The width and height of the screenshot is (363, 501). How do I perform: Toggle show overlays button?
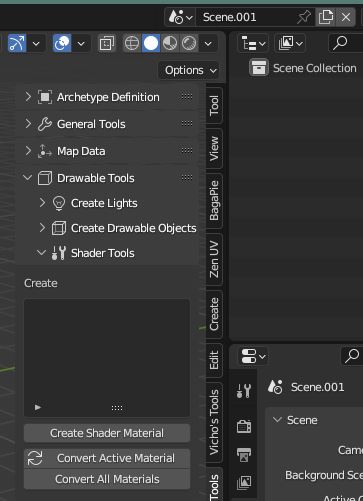[62, 43]
